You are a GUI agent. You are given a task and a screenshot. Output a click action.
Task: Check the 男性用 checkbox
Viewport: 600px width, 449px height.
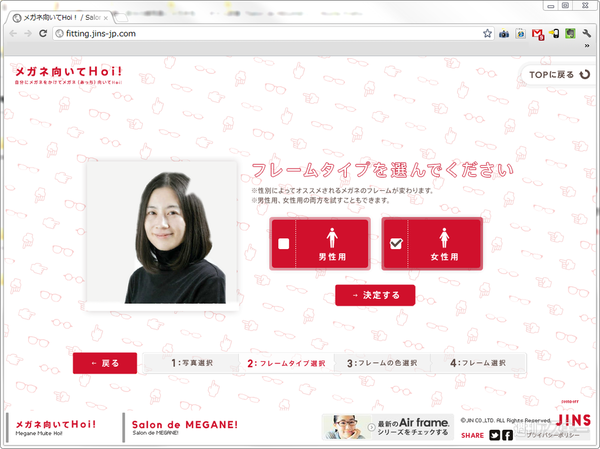pyautogui.click(x=284, y=243)
